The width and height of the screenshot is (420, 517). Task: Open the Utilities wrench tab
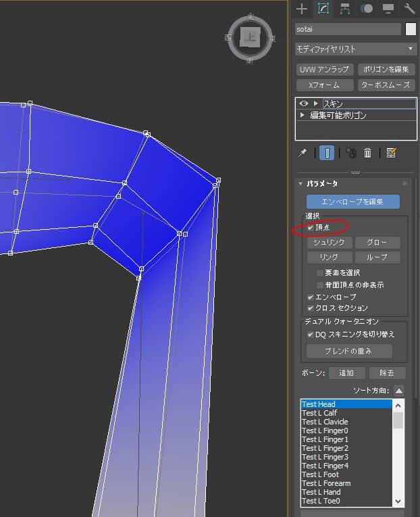pos(409,9)
